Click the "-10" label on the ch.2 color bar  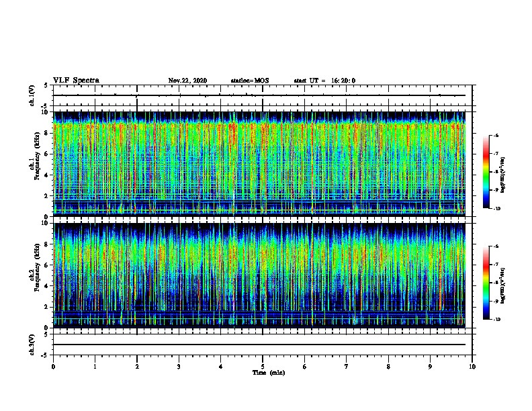(x=497, y=320)
